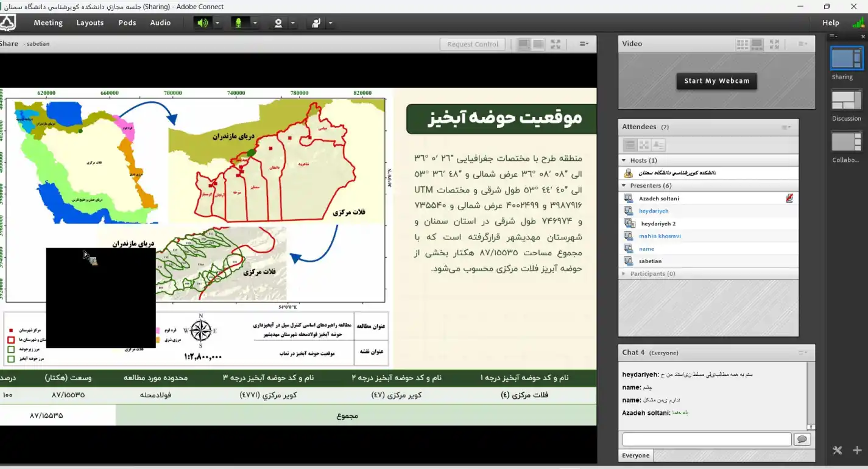Open Share pod options menu
868x469 pixels.
pos(584,44)
